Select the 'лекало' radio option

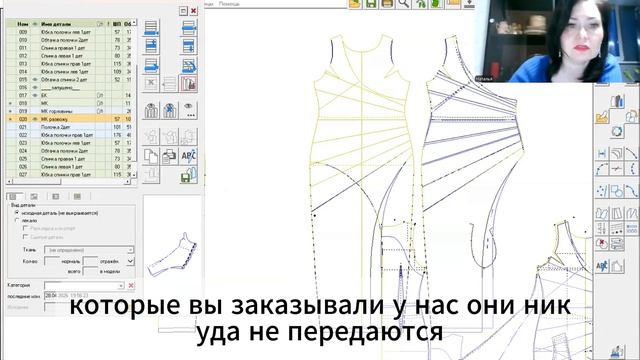click(17, 220)
